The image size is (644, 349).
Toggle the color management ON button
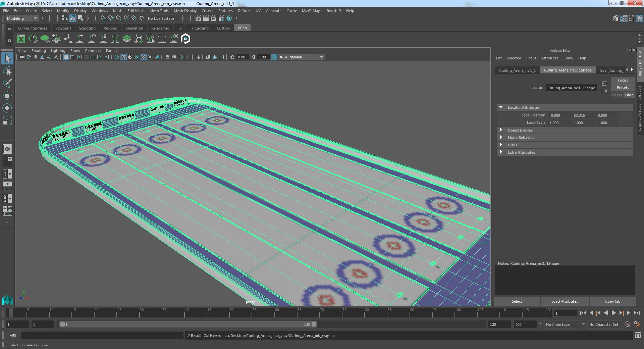click(274, 57)
